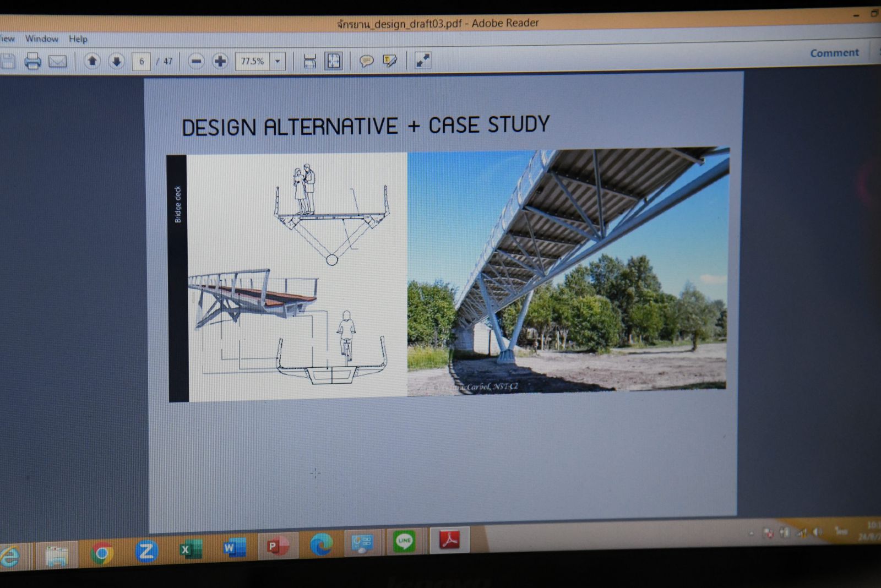
Task: Select the highlight text tool
Action: click(390, 61)
